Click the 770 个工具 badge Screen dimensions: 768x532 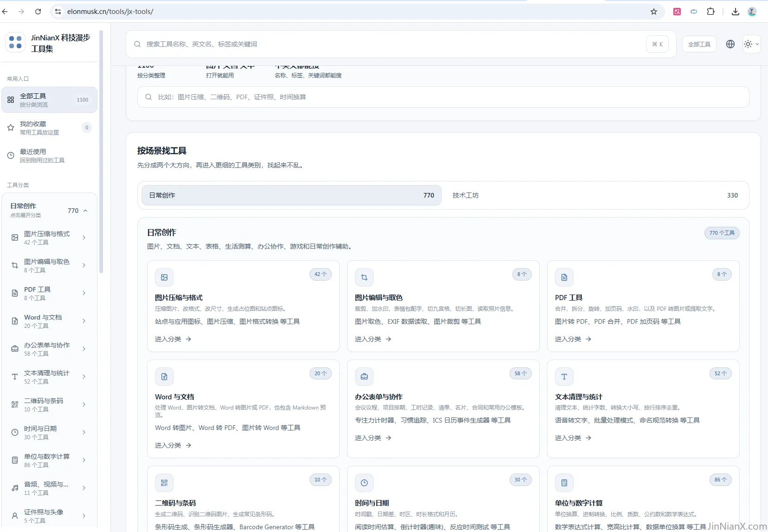coord(722,233)
